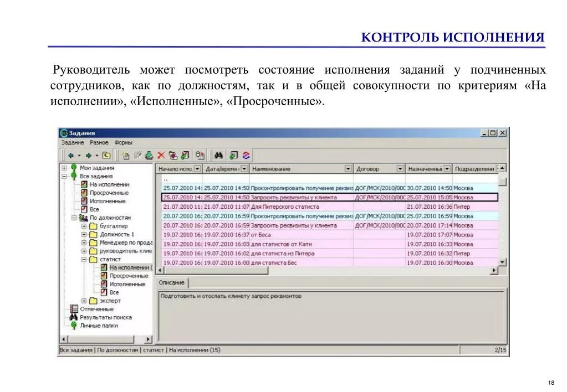Expand the Мои задания tree node
Image resolution: width=567 pixels, height=392 pixels.
[x=64, y=168]
